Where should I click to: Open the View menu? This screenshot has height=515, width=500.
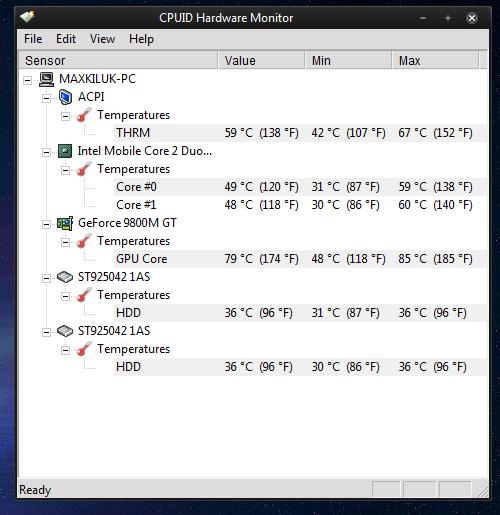102,39
